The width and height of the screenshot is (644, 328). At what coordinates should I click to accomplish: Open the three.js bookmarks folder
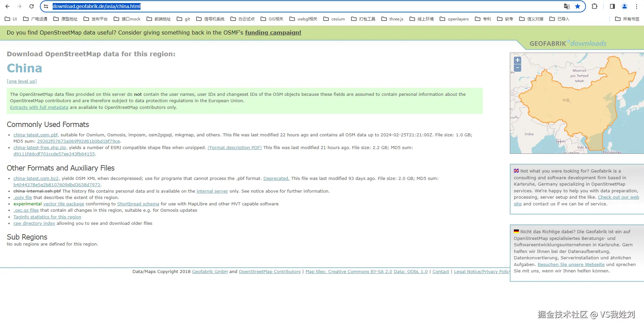pyautogui.click(x=392, y=19)
